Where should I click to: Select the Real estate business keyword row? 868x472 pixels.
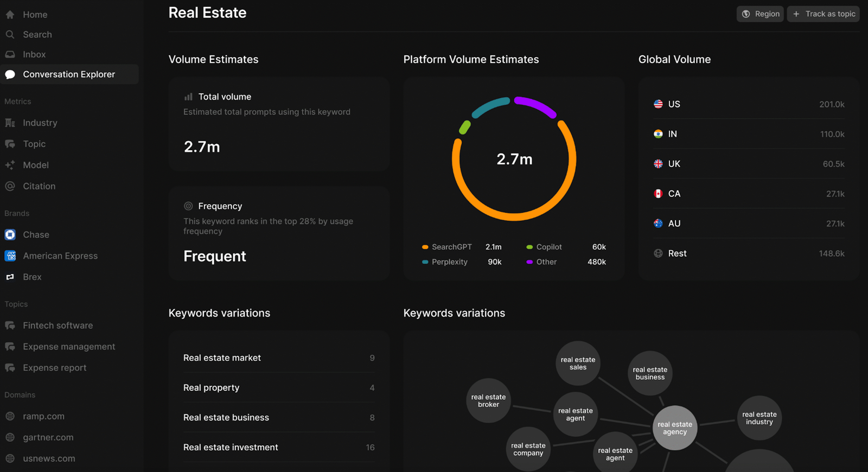(x=279, y=418)
